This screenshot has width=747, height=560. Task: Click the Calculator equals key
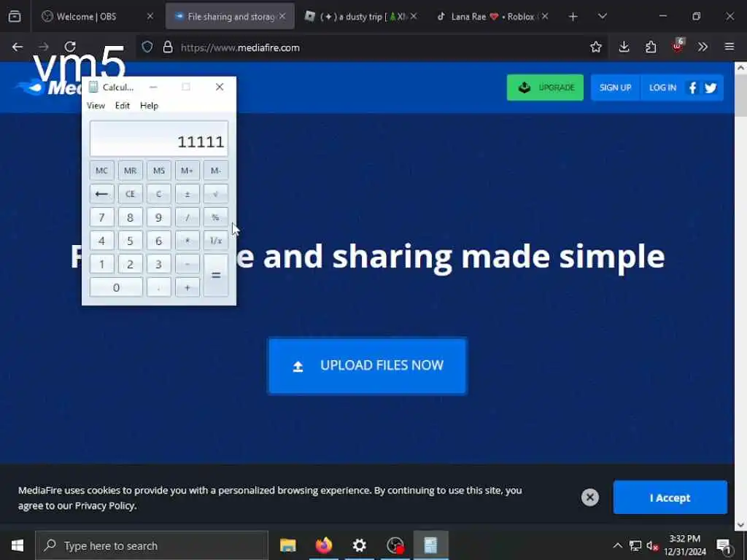216,276
